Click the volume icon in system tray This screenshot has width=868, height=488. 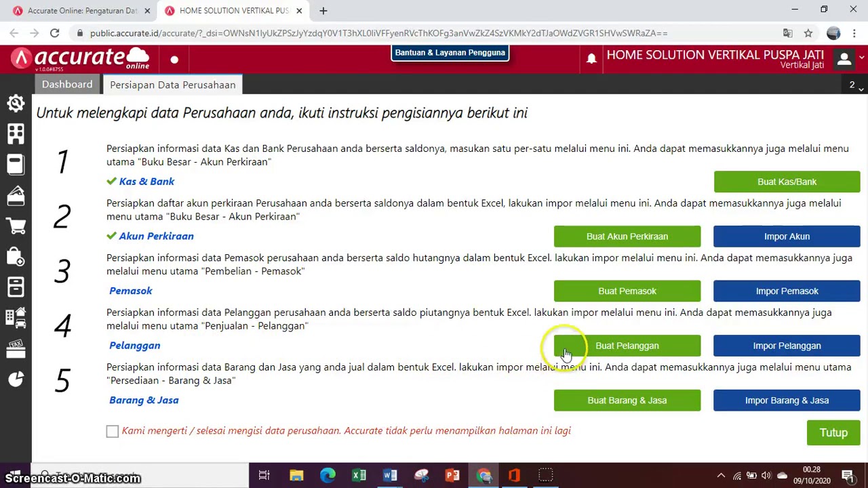[766, 476]
